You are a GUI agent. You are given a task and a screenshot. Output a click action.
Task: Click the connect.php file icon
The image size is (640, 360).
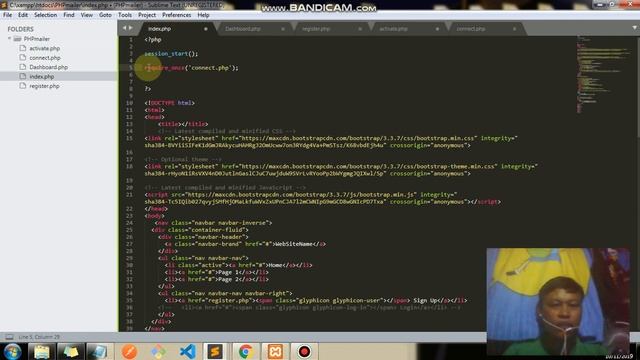[x=23, y=58]
